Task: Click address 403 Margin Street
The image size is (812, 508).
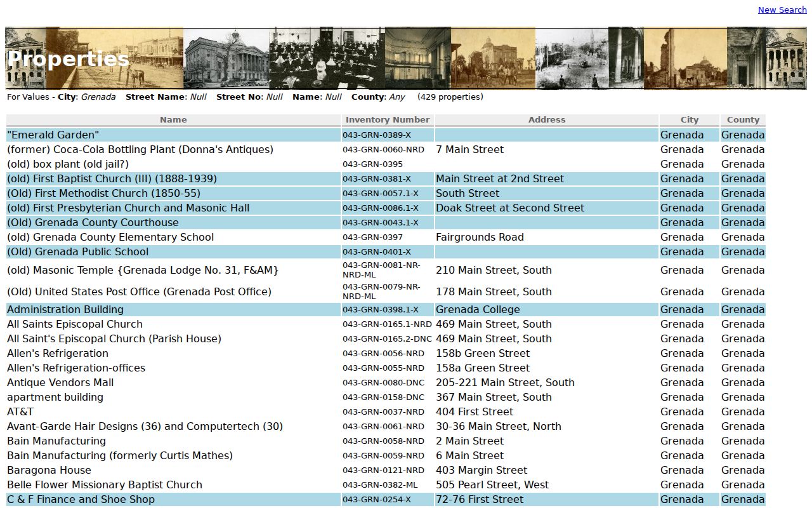Action: [x=481, y=470]
